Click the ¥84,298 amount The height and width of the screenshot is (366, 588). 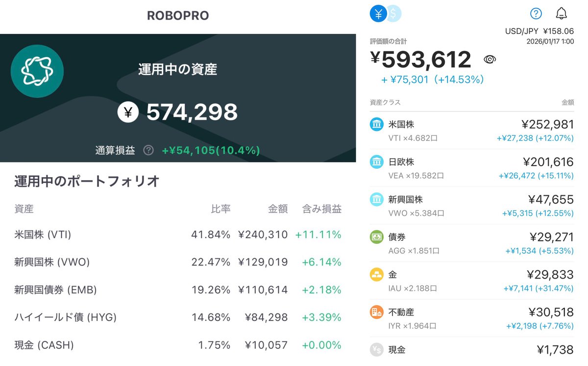267,317
